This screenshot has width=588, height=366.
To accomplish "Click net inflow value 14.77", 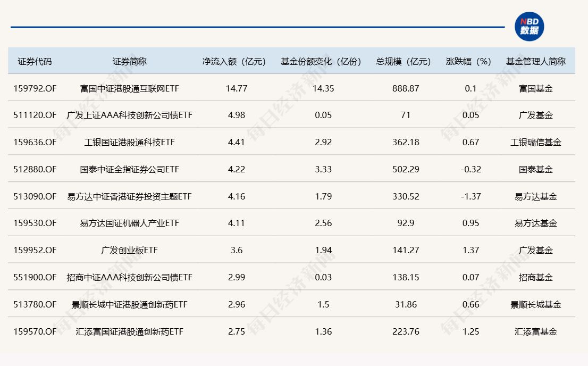I will point(236,88).
